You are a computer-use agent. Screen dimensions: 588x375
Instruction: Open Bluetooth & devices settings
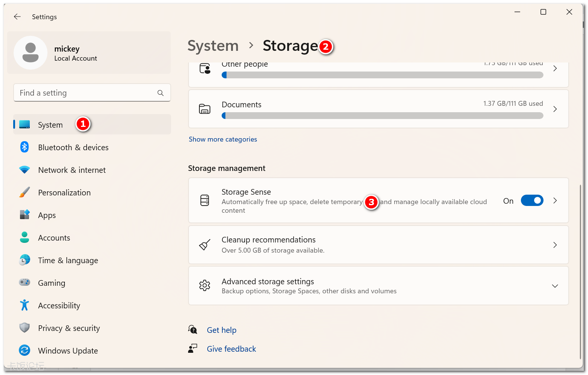[92, 147]
